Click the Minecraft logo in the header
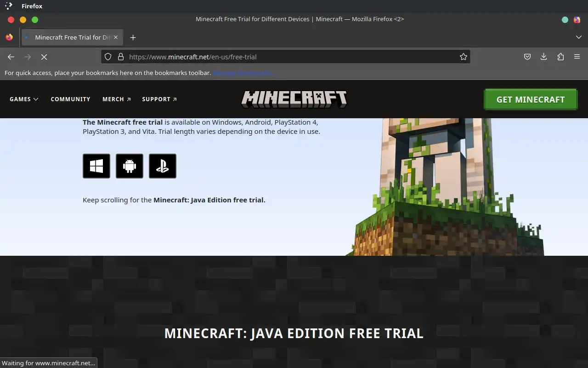Image resolution: width=588 pixels, height=368 pixels. coord(294,99)
